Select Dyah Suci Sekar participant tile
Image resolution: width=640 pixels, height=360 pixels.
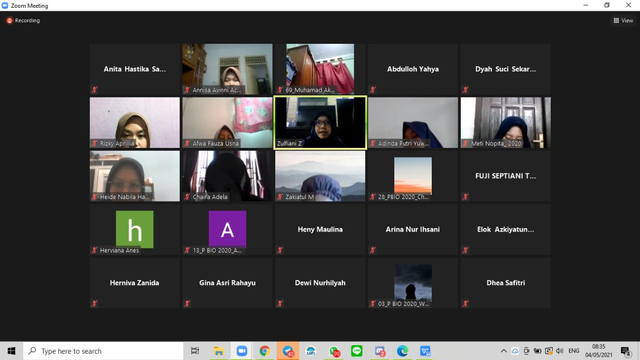(506, 69)
